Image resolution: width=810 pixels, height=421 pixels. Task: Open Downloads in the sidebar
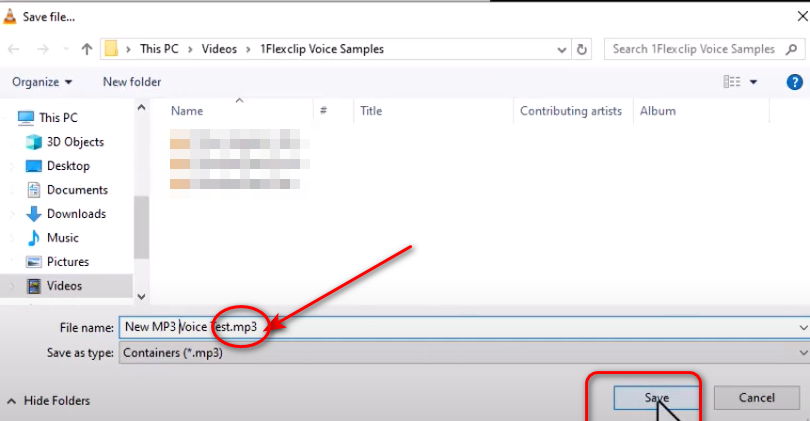tap(76, 214)
